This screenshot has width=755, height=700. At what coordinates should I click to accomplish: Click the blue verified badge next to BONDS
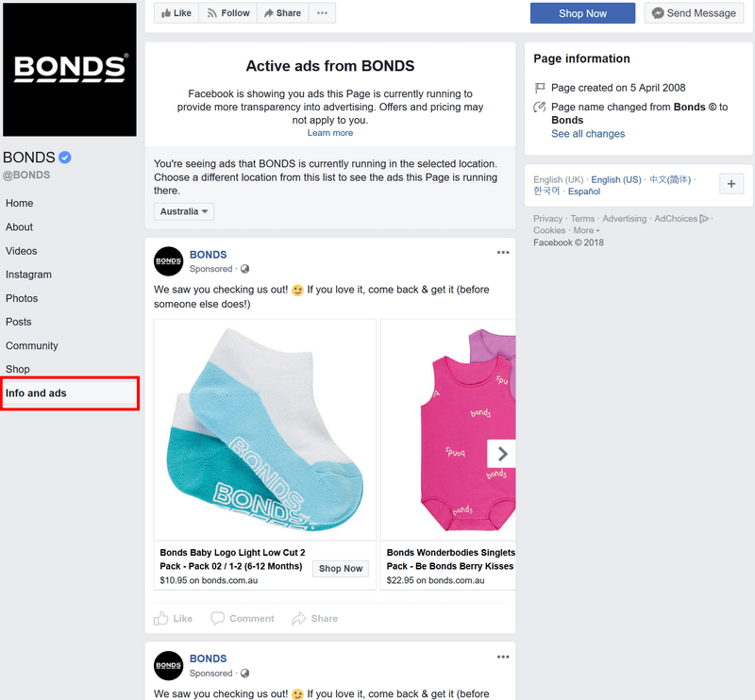(65, 157)
